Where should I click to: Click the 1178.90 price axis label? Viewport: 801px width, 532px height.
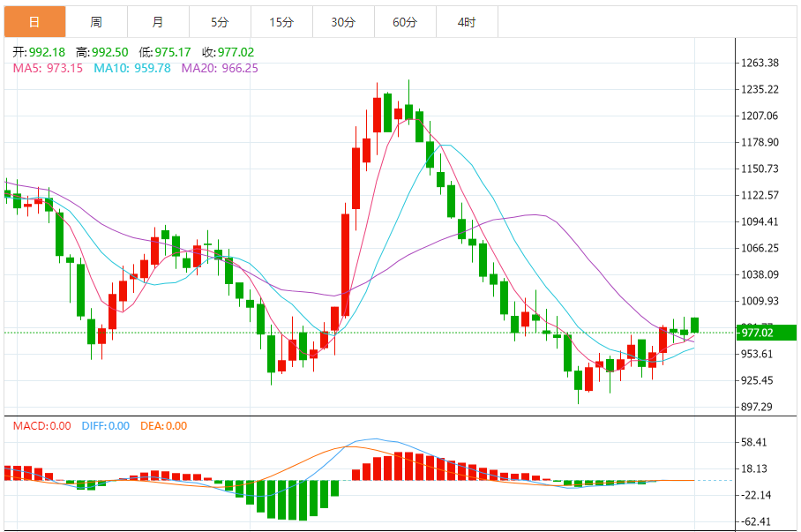point(760,142)
